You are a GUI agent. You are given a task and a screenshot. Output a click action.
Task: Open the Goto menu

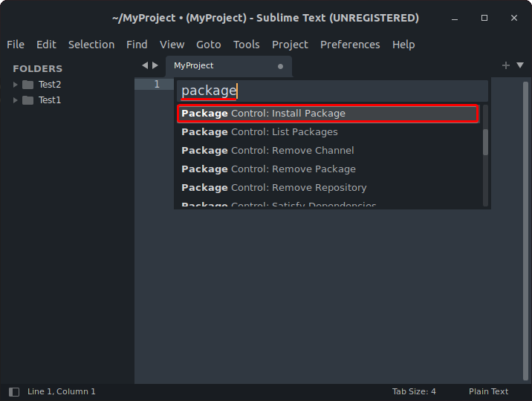click(x=209, y=45)
